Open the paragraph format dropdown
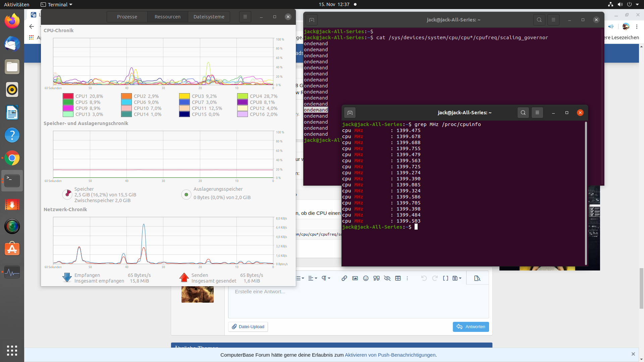 pyautogui.click(x=326, y=278)
